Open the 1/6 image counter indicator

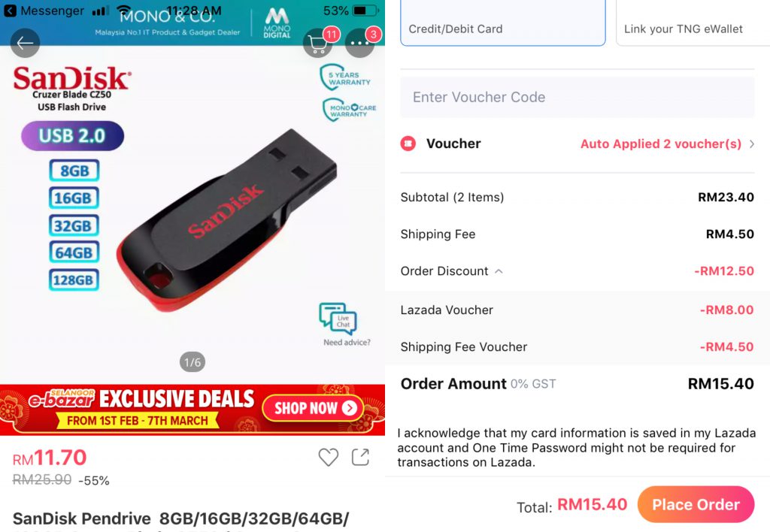coord(192,362)
